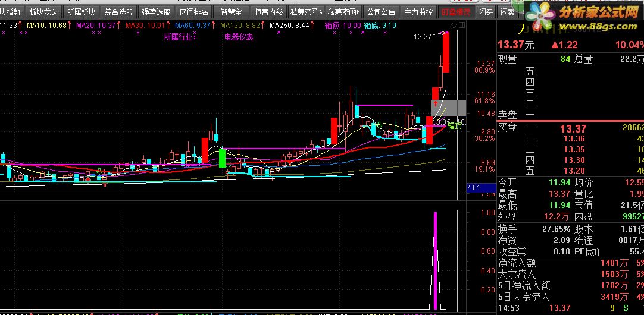Open 私募密函B from the toolbar
644x315 pixels.
pyautogui.click(x=343, y=12)
